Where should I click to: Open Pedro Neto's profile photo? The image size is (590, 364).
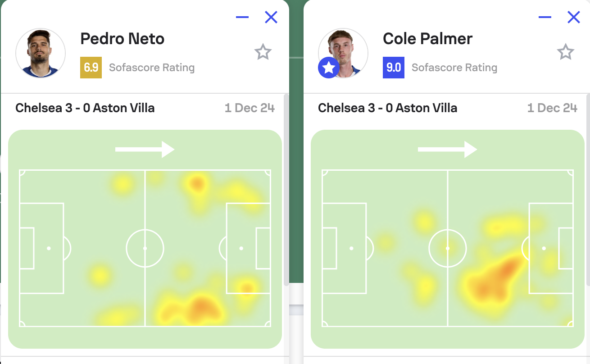pyautogui.click(x=41, y=53)
